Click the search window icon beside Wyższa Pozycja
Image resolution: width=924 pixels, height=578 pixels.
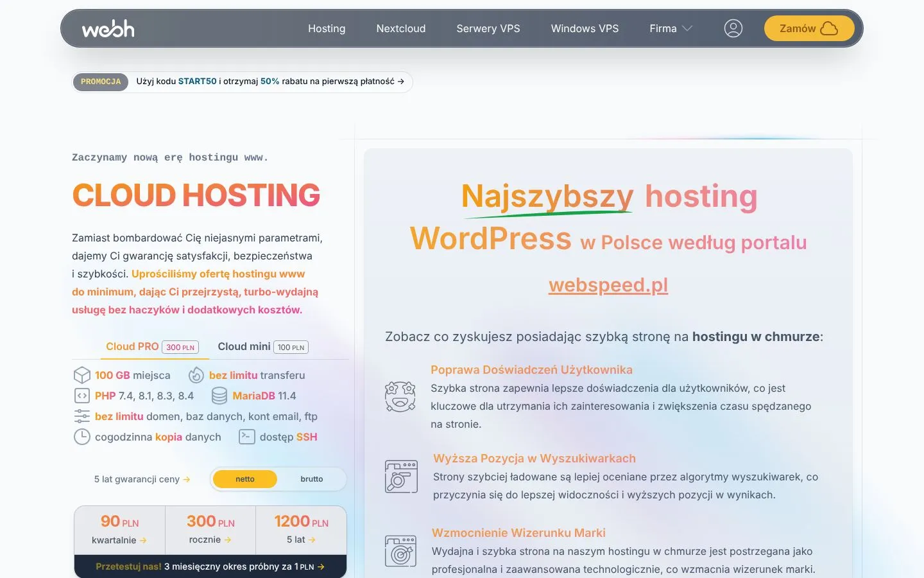click(x=401, y=477)
